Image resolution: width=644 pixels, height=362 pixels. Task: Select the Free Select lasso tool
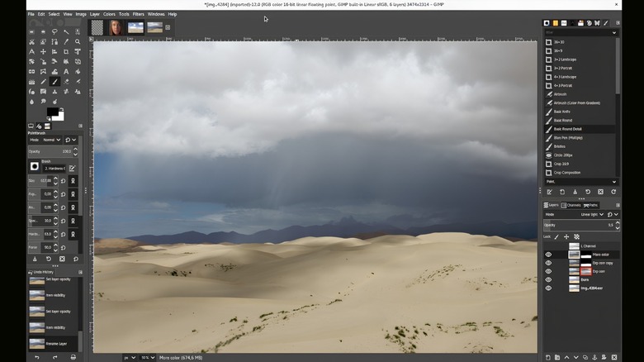(x=54, y=31)
